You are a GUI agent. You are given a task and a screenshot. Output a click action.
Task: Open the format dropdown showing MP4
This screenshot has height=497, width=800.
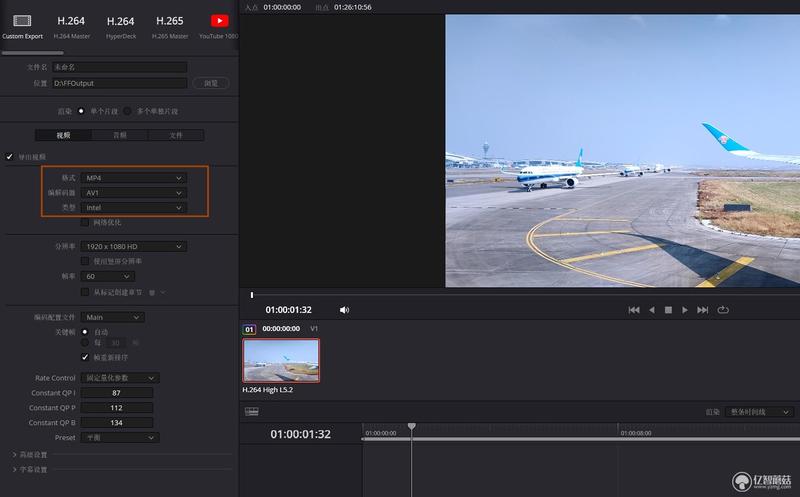[x=134, y=178]
